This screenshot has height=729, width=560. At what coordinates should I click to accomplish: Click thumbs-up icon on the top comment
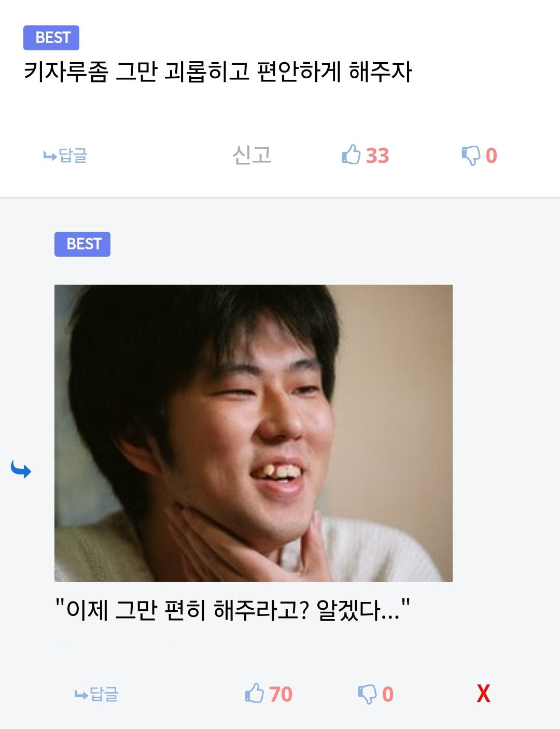tap(351, 155)
